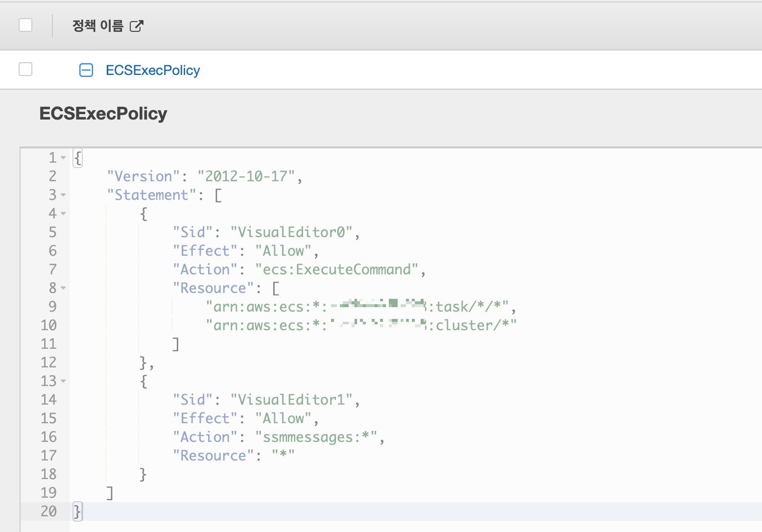Check the ECSExecPolicy row checkbox
The image size is (762, 532).
[25, 69]
